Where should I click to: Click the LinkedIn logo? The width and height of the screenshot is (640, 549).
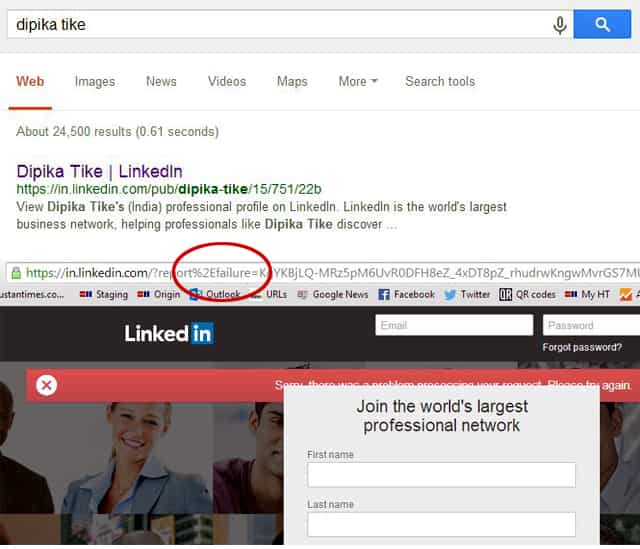click(x=169, y=333)
